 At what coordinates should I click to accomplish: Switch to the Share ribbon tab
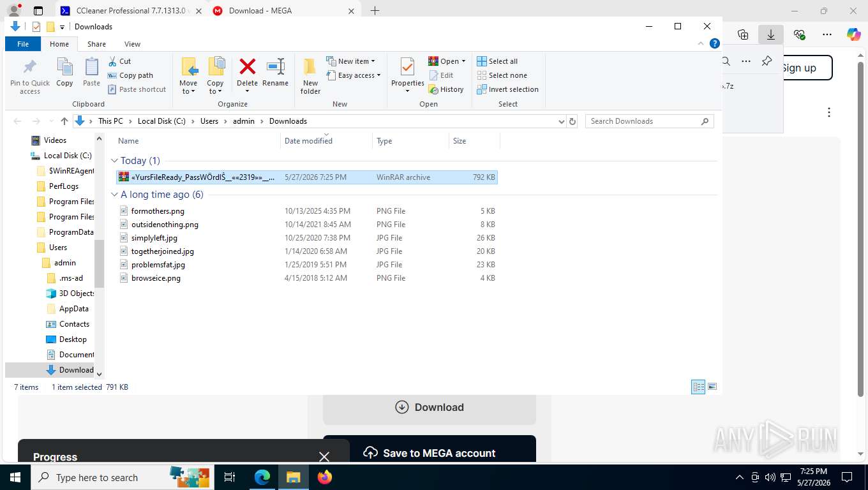(x=96, y=44)
